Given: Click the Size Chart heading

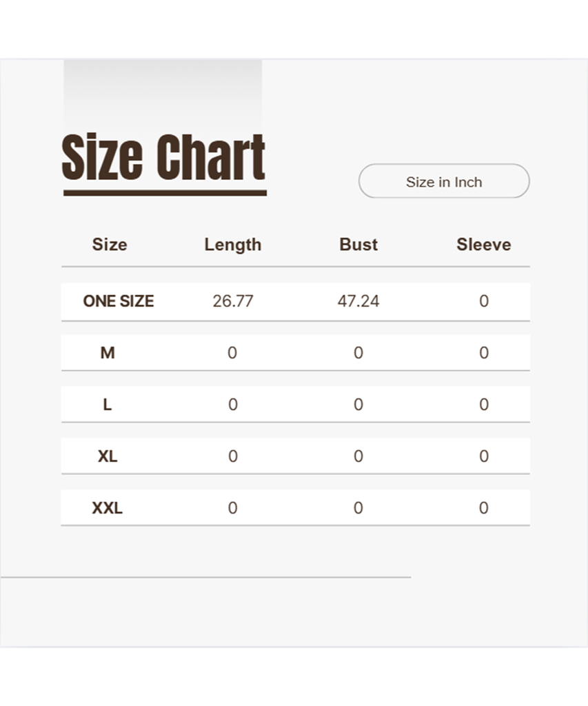Looking at the screenshot, I should tap(163, 158).
